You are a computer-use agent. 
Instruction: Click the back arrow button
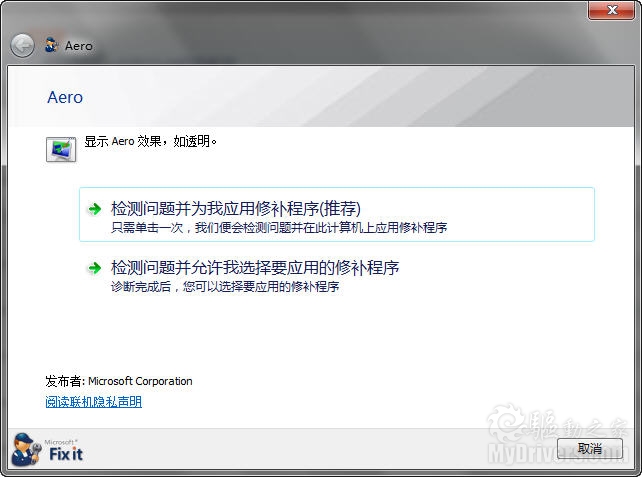(22, 45)
